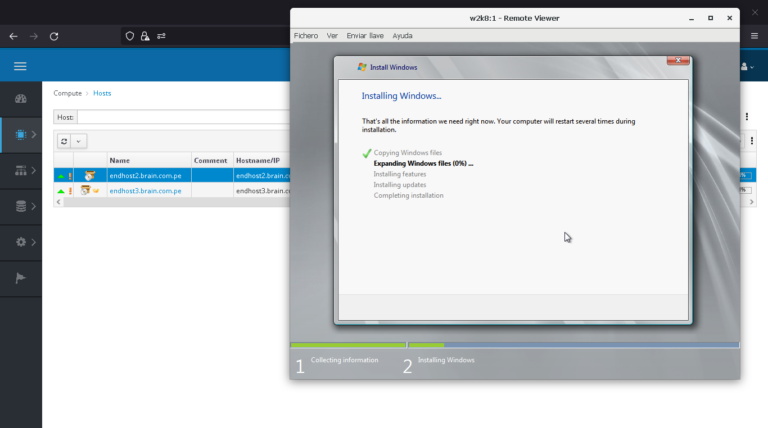Click the endhost3.brain.com.pe host link

pyautogui.click(x=146, y=190)
